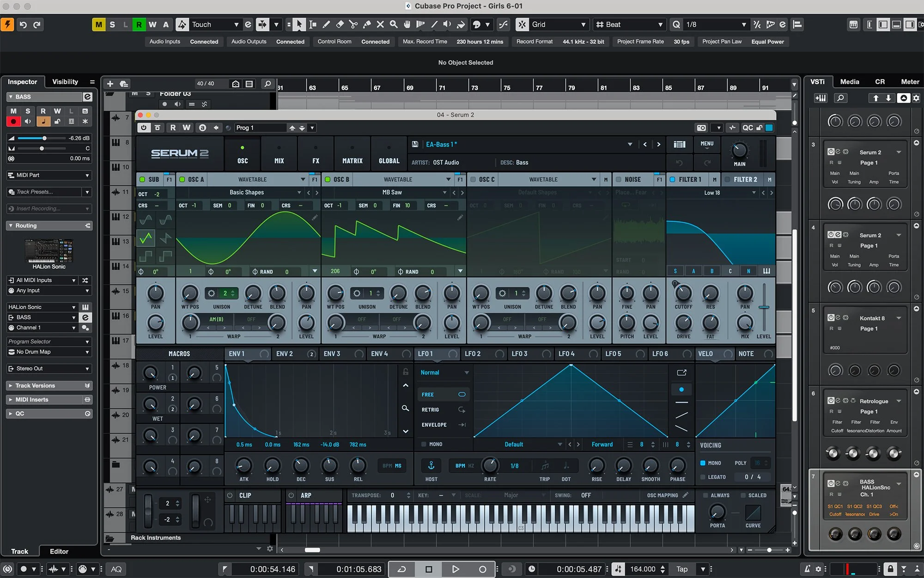Collapse the Routing section in the Inspector

click(x=10, y=225)
